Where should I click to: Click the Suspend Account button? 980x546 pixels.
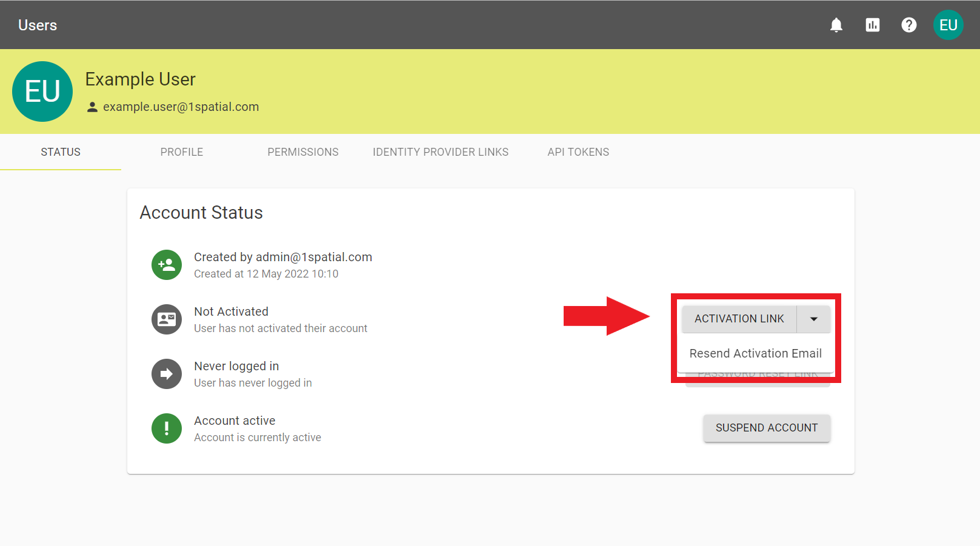pyautogui.click(x=767, y=428)
